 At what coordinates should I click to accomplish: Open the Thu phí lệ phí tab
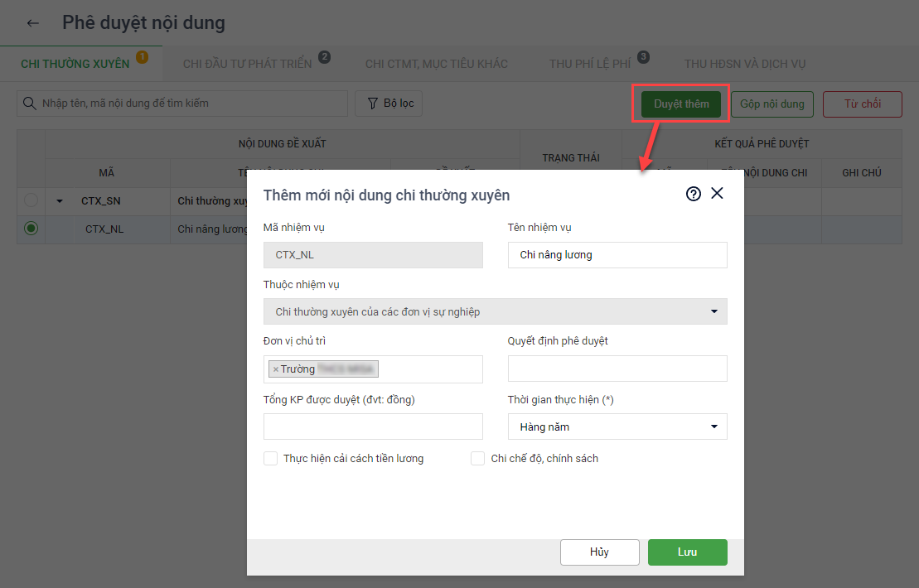coord(589,64)
